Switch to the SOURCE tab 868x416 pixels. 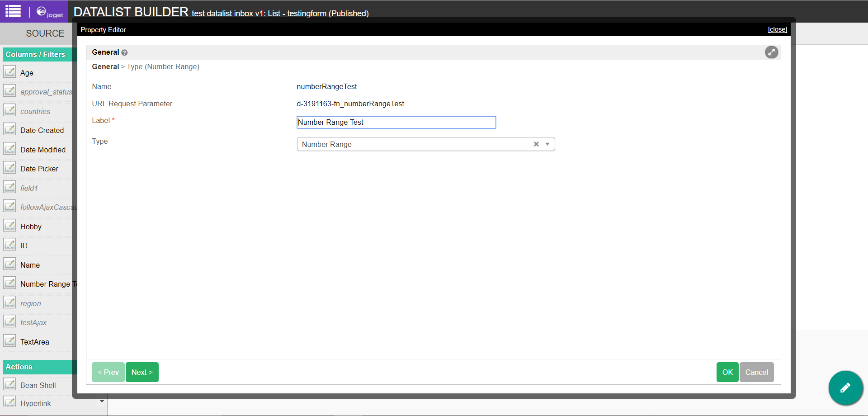pyautogui.click(x=45, y=33)
